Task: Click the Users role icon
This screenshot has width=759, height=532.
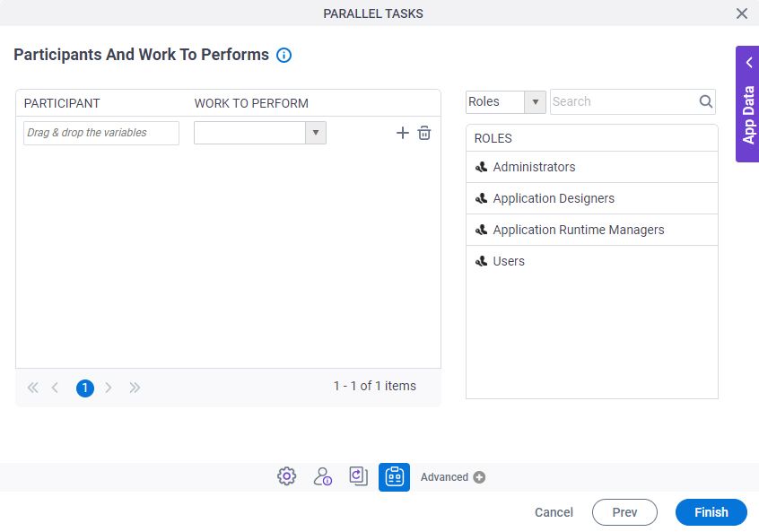Action: 481,262
